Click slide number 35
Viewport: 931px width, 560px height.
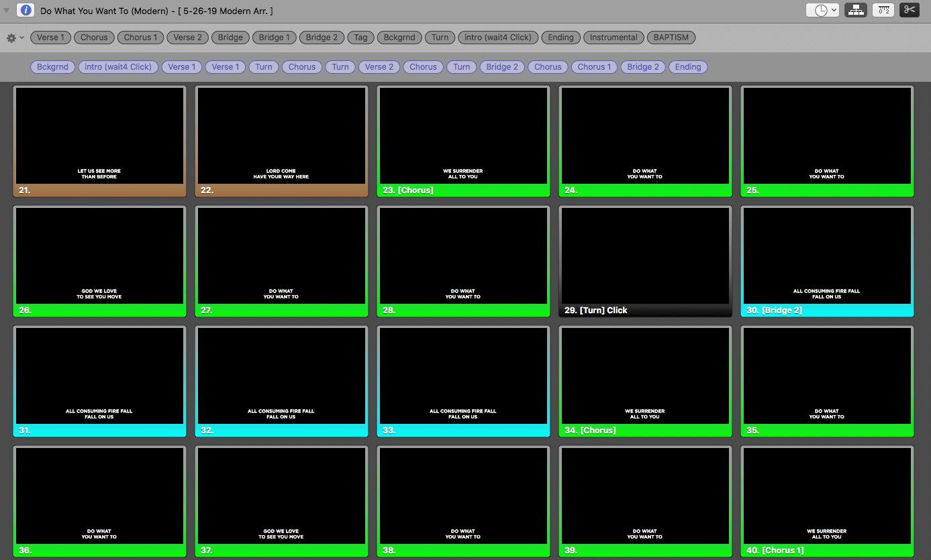click(x=827, y=381)
